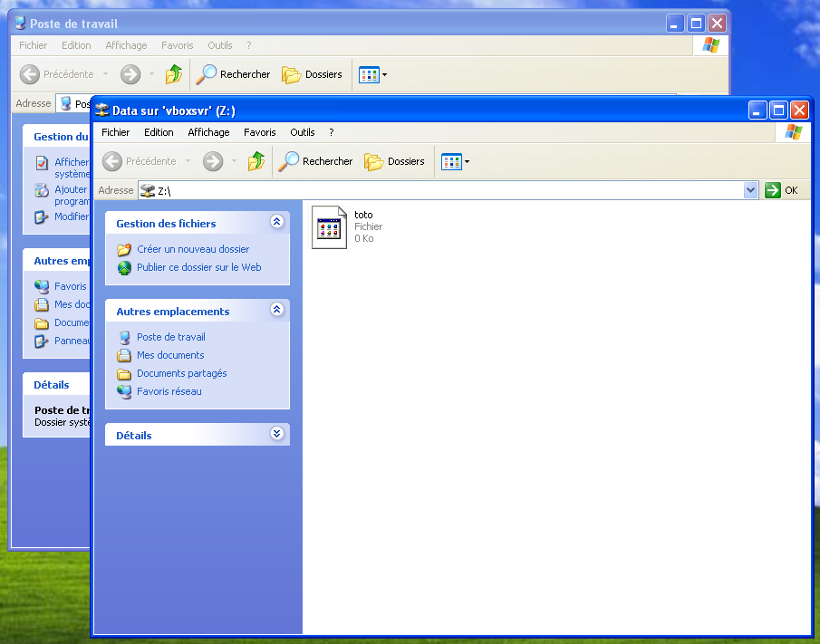
Task: Open Rechercher in Poste de travail window
Action: point(233,74)
